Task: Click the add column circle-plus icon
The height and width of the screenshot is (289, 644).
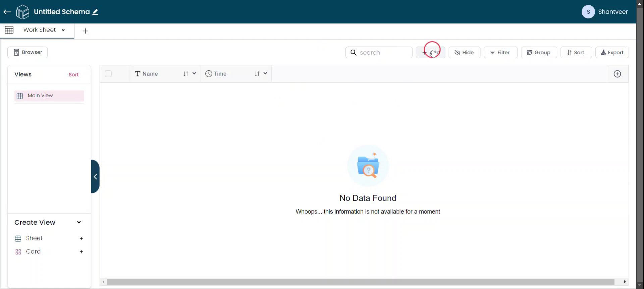Action: (x=617, y=74)
